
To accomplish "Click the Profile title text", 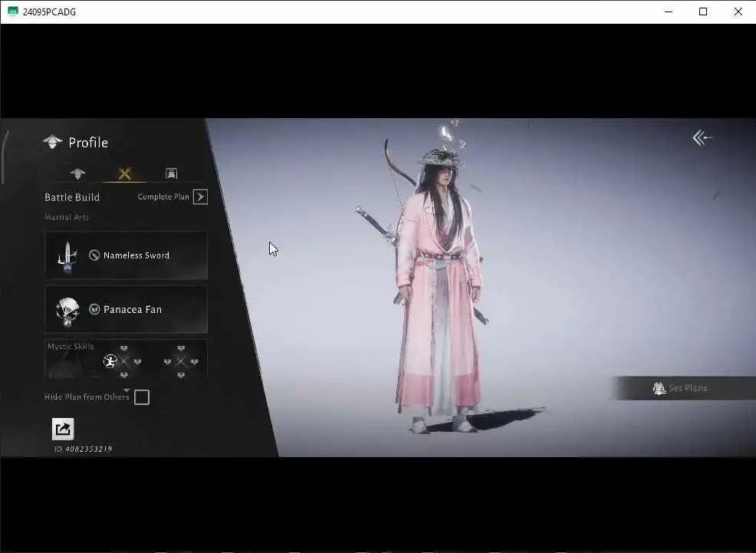I will pos(88,143).
